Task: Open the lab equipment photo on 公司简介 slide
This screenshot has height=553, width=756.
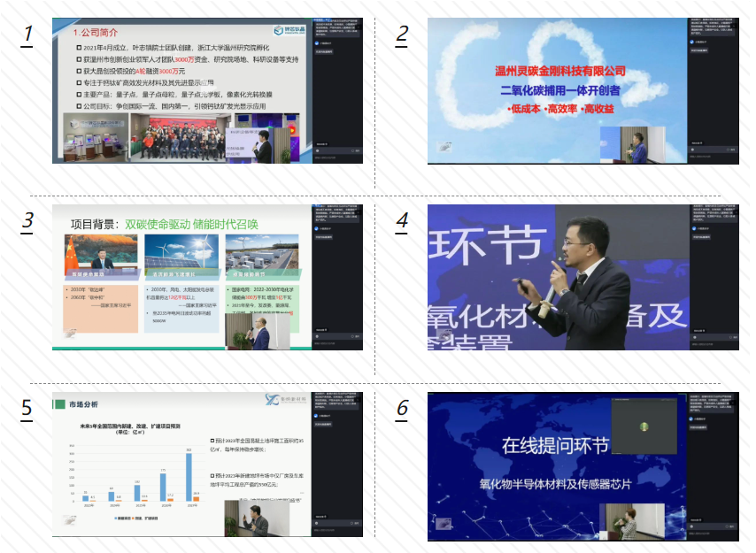Action: (x=96, y=137)
